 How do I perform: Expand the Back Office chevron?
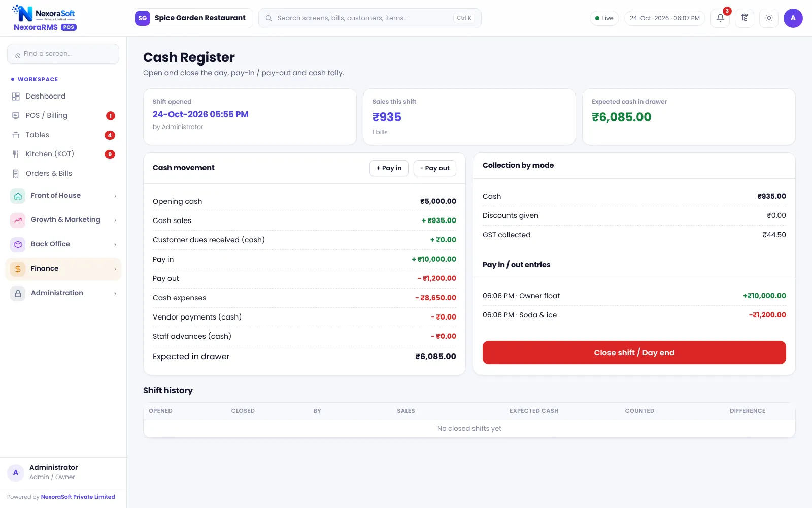click(x=115, y=245)
